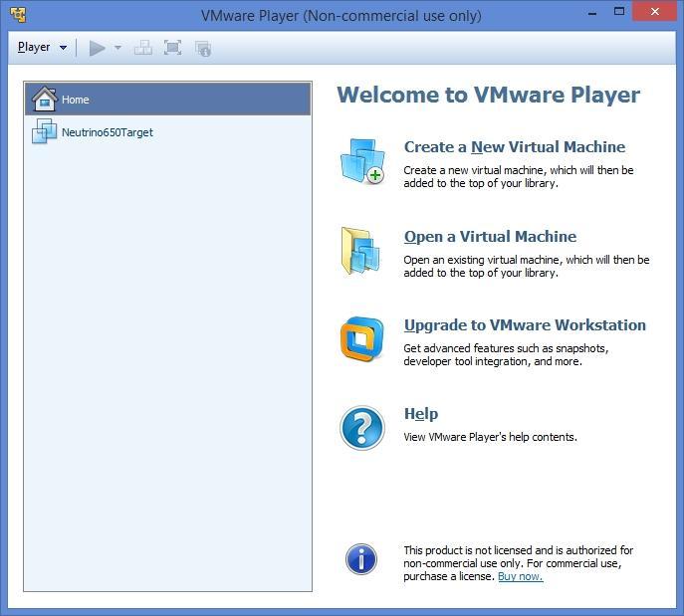Select the Neutrino650Target virtual machine
The image size is (684, 616).
coord(168,132)
